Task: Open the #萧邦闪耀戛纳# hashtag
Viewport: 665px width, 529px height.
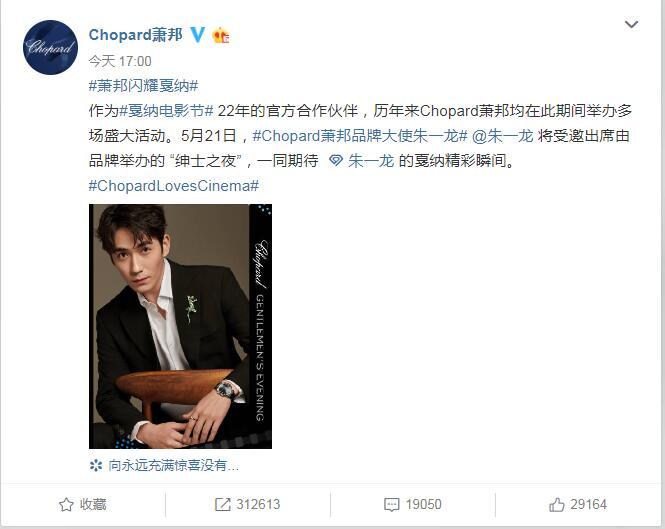Action: tap(143, 86)
